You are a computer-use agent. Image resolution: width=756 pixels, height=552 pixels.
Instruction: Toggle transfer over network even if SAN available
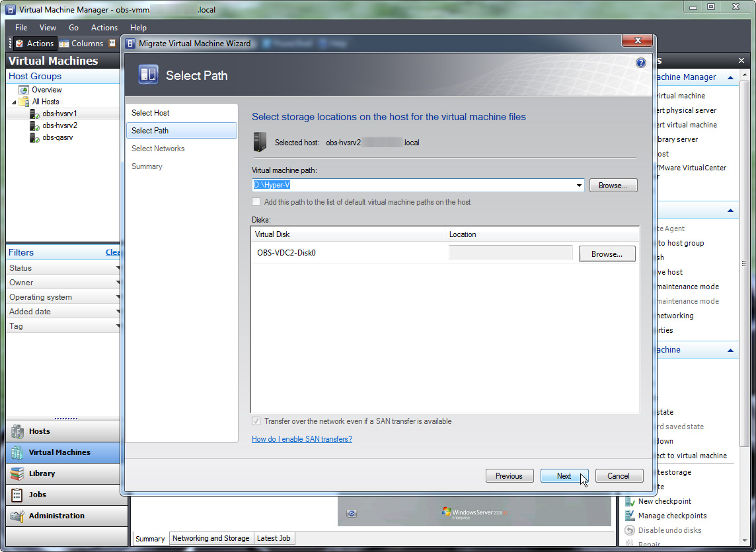coord(256,421)
